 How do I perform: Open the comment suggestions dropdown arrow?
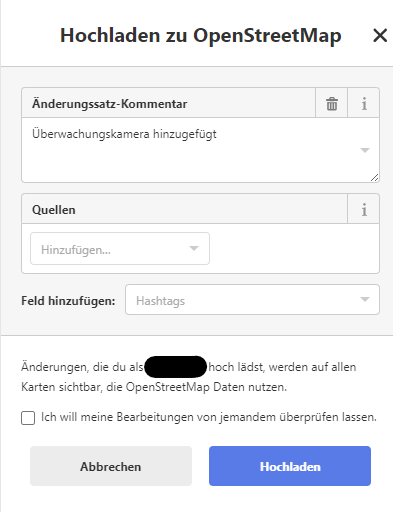365,150
